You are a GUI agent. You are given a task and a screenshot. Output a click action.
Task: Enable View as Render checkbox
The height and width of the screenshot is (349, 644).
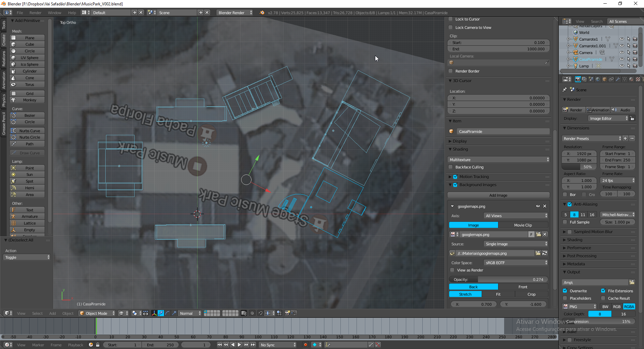point(452,270)
